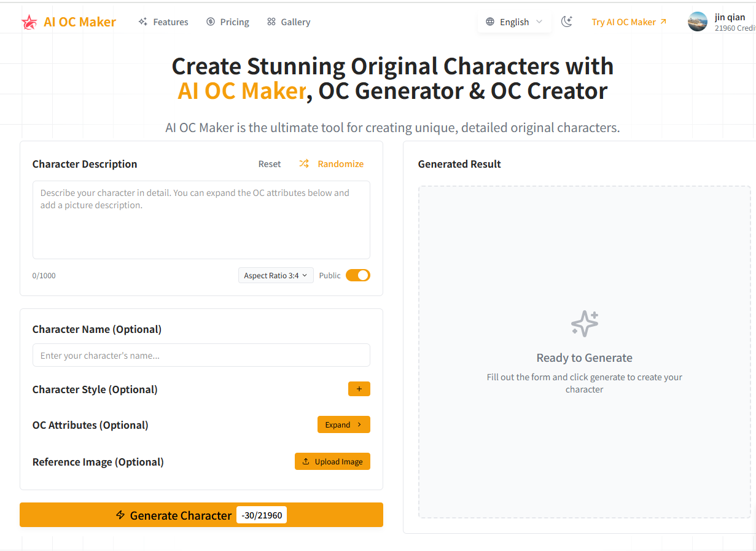The width and height of the screenshot is (756, 551).
Task: Click the shuffle icon beside Randomize
Action: tap(303, 163)
